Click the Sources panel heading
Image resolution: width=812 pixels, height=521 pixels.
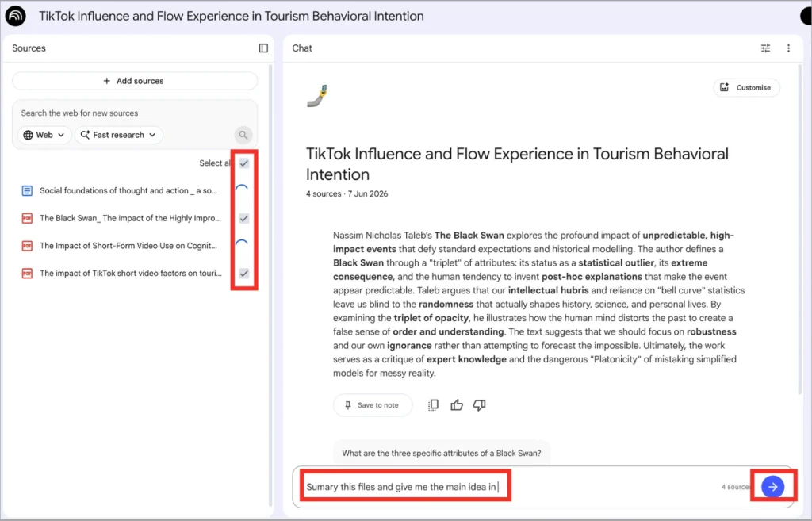29,48
